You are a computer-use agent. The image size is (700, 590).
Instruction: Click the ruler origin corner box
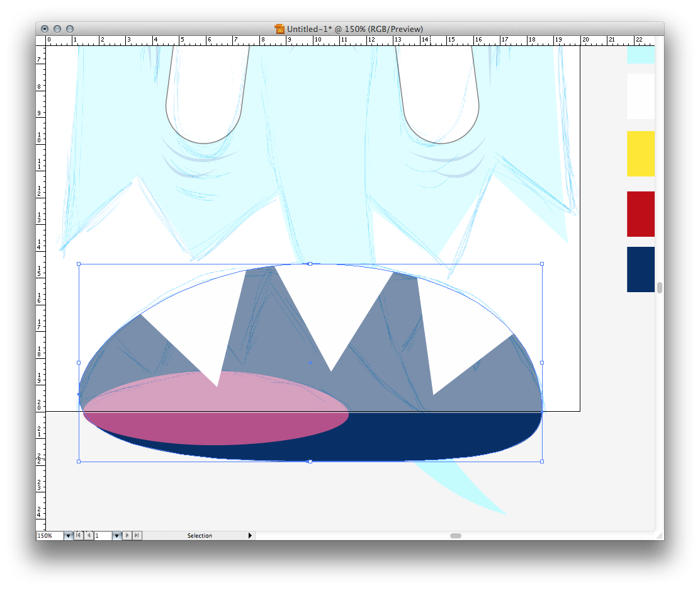point(41,40)
